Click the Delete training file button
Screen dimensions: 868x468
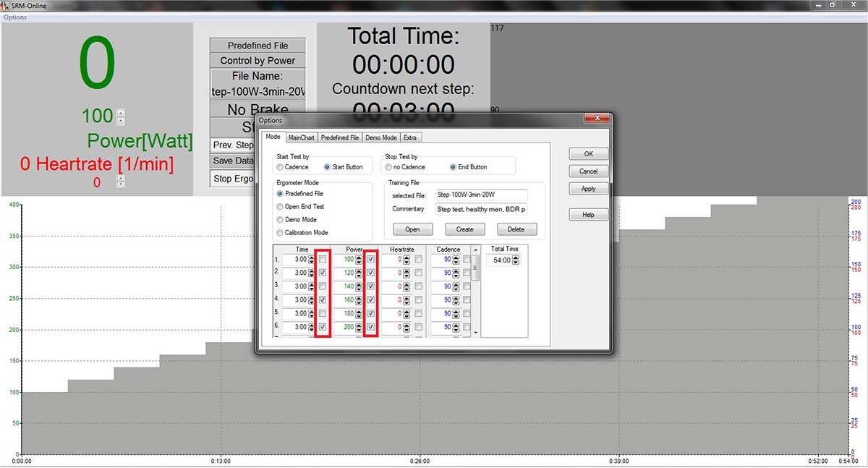[x=516, y=229]
